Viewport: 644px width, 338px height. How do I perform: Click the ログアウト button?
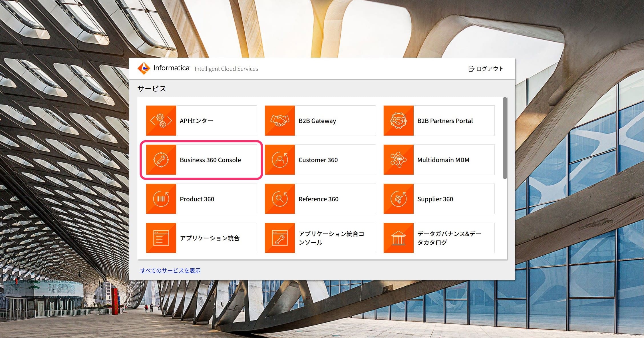[x=486, y=69]
